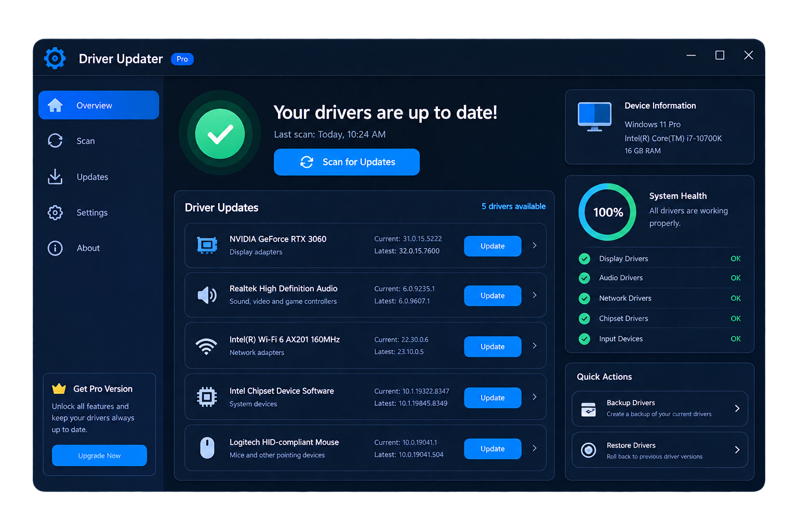Click the Intel Chipset chip icon
This screenshot has height=532, width=798.
(207, 397)
